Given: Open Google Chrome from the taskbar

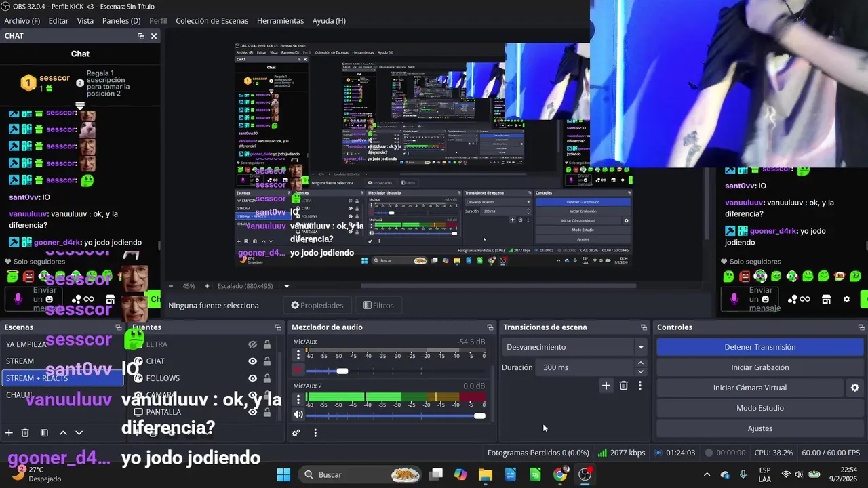Looking at the screenshot, I should click(x=560, y=474).
